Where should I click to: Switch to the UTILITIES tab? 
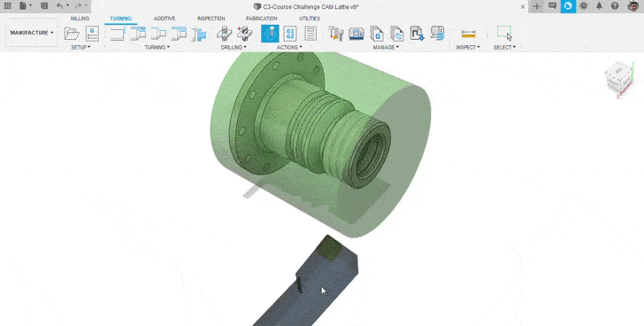click(x=310, y=19)
